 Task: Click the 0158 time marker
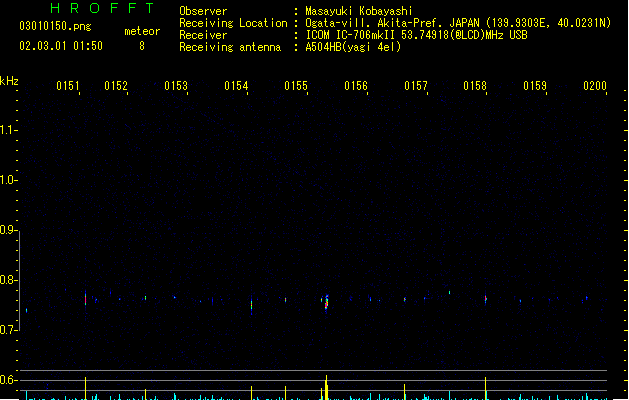pyautogui.click(x=475, y=86)
